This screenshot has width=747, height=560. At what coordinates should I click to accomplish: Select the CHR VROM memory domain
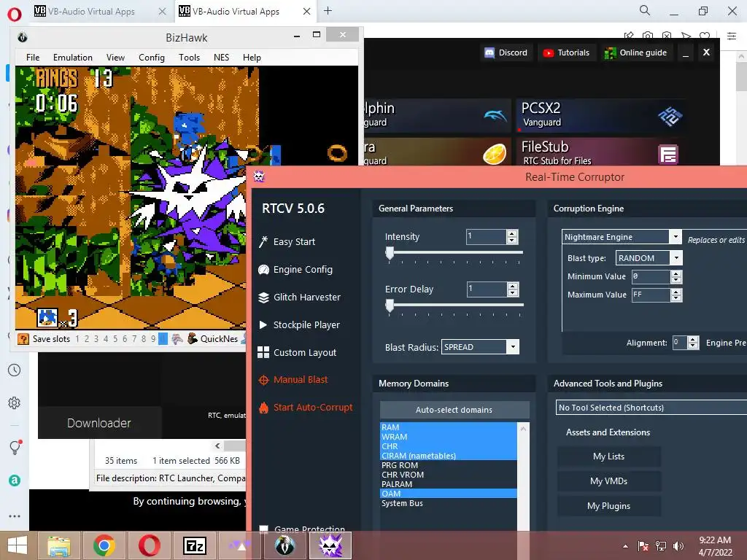coord(449,475)
